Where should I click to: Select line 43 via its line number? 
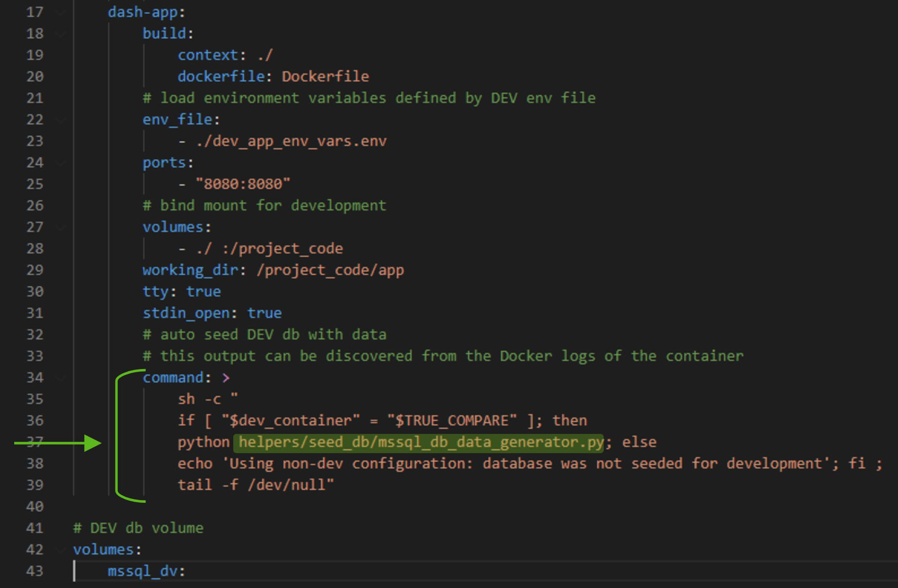35,571
